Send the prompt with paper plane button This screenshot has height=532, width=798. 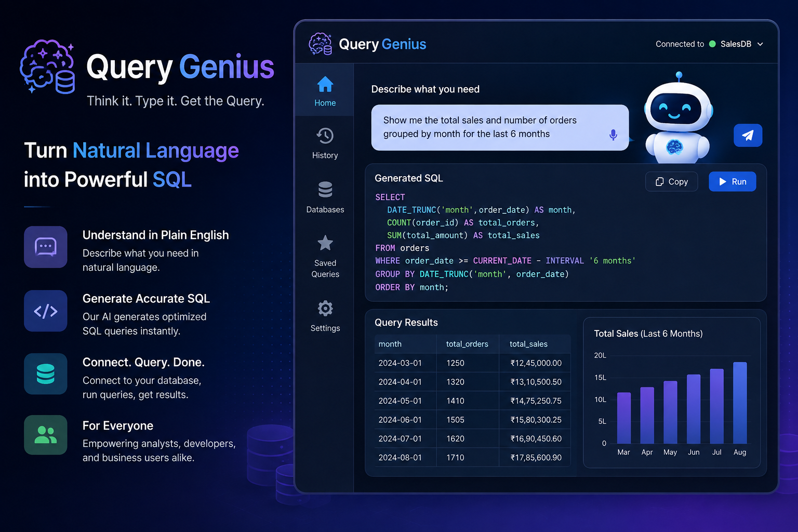748,136
